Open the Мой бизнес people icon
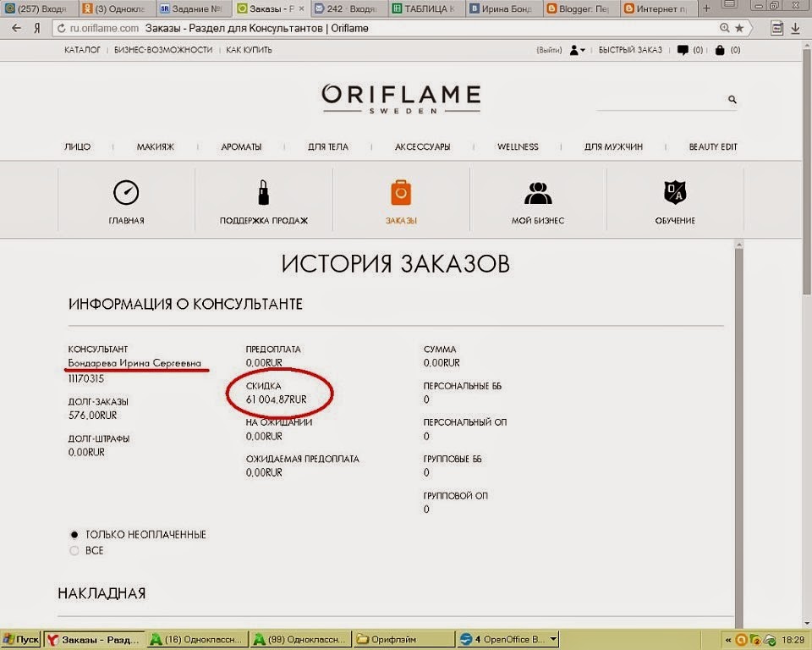The height and width of the screenshot is (650, 812). [x=538, y=193]
